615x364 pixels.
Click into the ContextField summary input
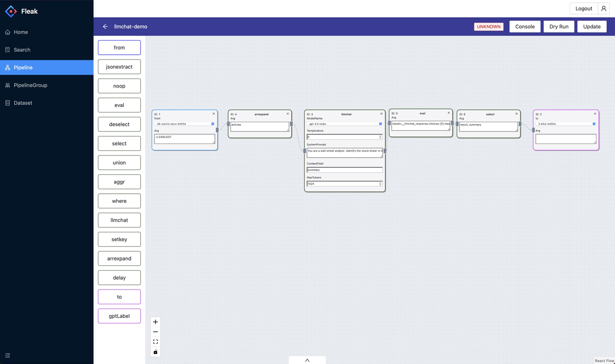coord(344,170)
